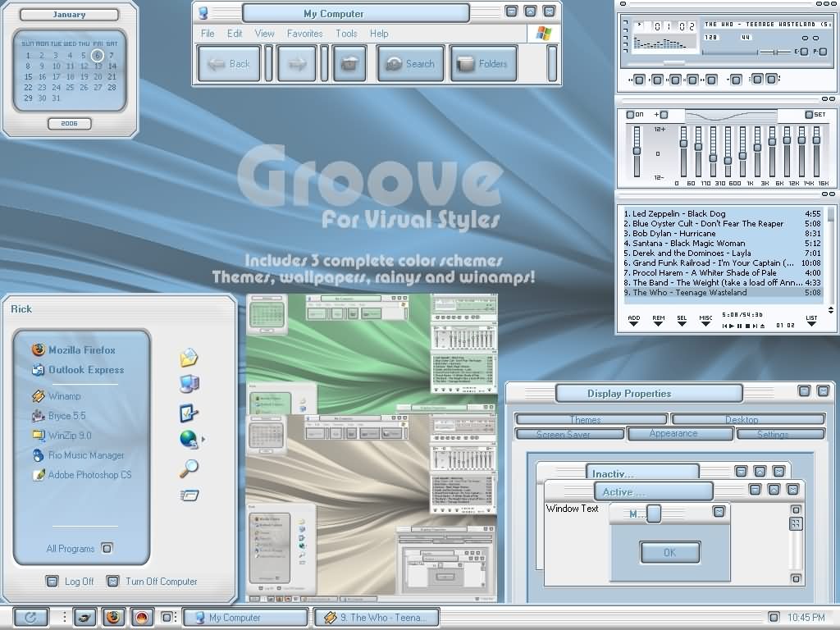The height and width of the screenshot is (630, 840).
Task: Toggle the equalizer auto (+) button
Action: tap(664, 115)
